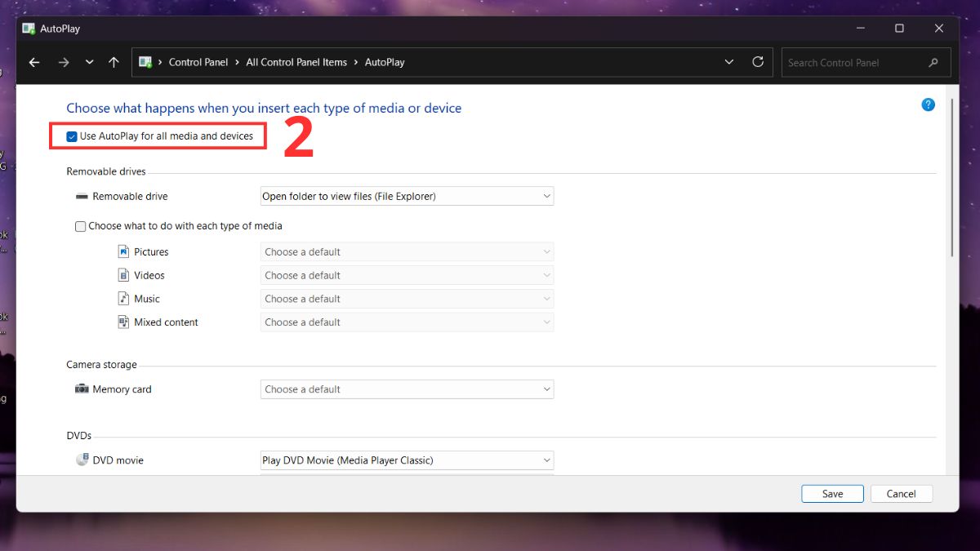Click the Search Control Panel field

(x=866, y=62)
